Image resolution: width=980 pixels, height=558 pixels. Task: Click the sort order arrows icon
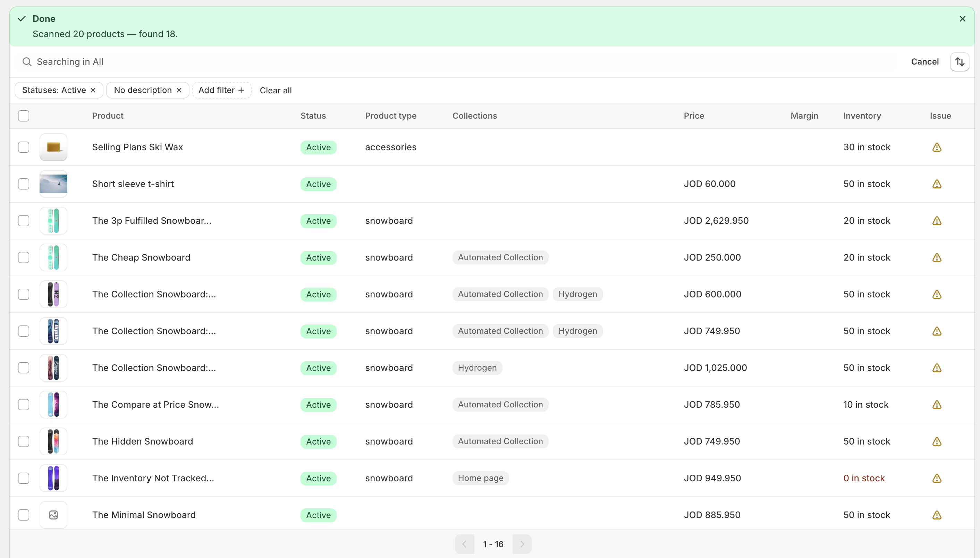point(959,62)
